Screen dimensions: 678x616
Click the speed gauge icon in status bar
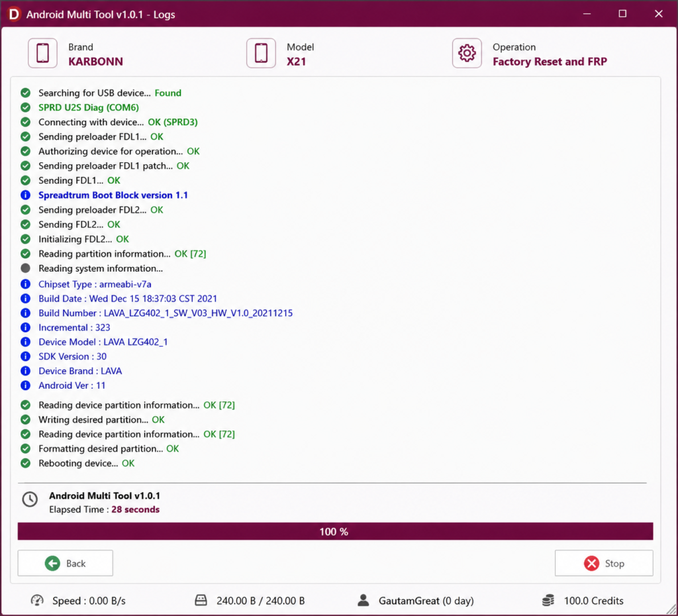[37, 600]
